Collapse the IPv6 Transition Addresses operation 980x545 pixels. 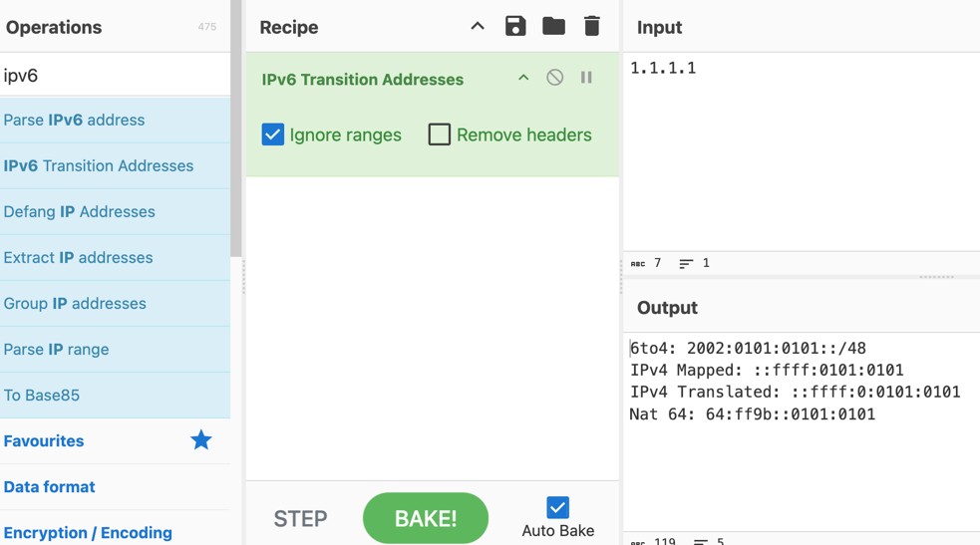pos(523,78)
